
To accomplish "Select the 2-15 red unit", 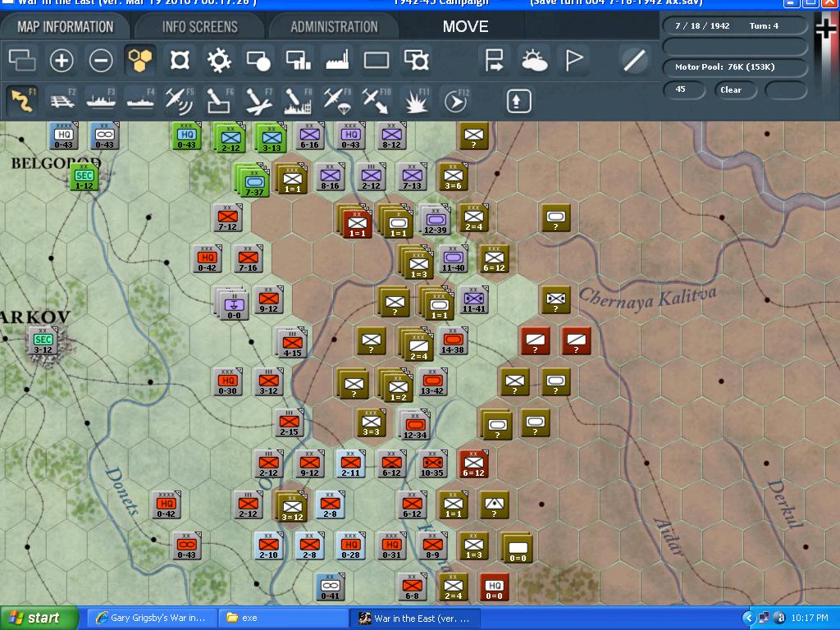I will coord(290,422).
